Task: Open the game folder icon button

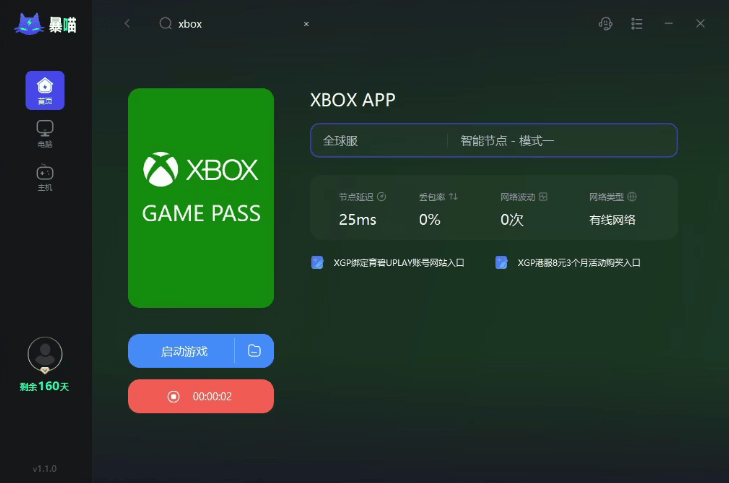Action: tap(254, 351)
